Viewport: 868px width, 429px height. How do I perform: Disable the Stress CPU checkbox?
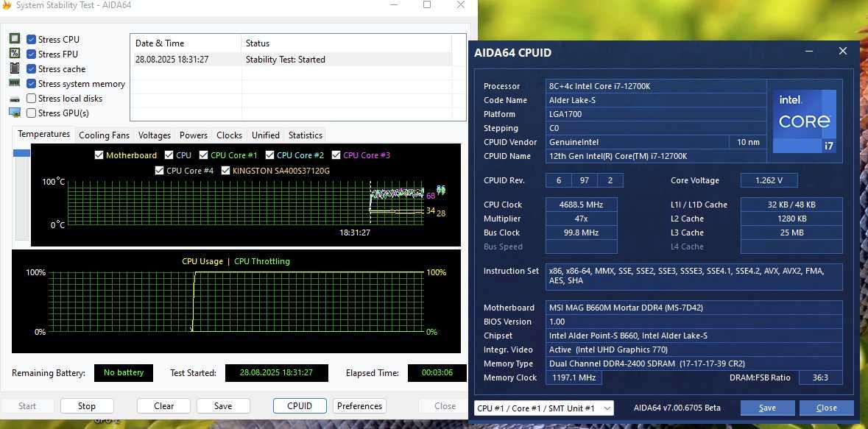[x=32, y=39]
